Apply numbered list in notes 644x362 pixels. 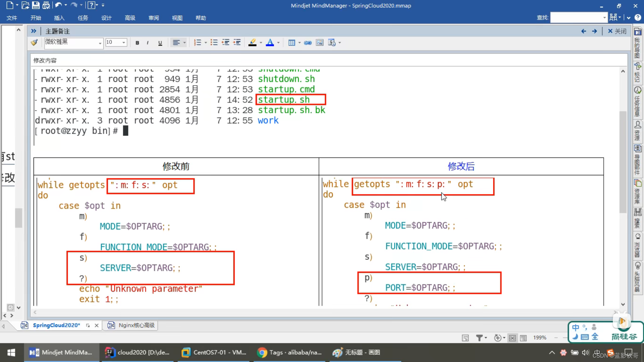pyautogui.click(x=198, y=43)
